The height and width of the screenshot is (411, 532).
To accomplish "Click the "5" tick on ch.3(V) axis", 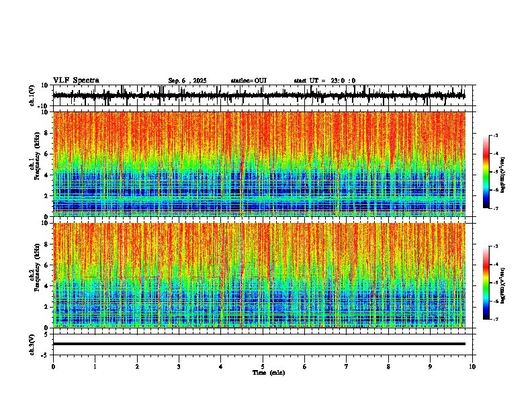I will [x=47, y=334].
